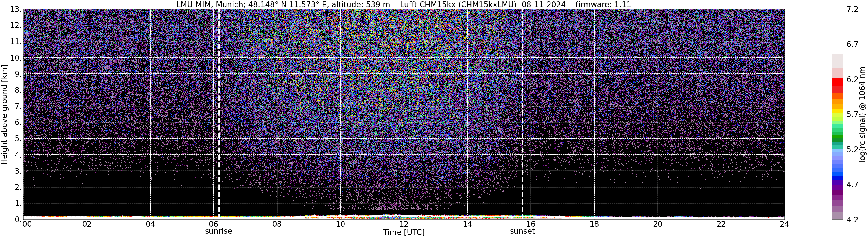The width and height of the screenshot is (868, 238).
Task: Click the sunrise dashed marker line
Action: tap(219, 114)
